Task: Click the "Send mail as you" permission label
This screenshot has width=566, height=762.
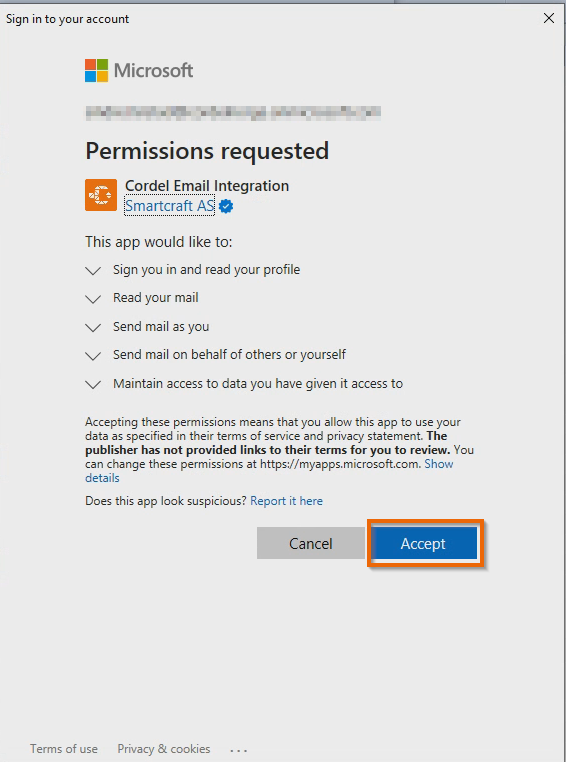Action: [161, 327]
